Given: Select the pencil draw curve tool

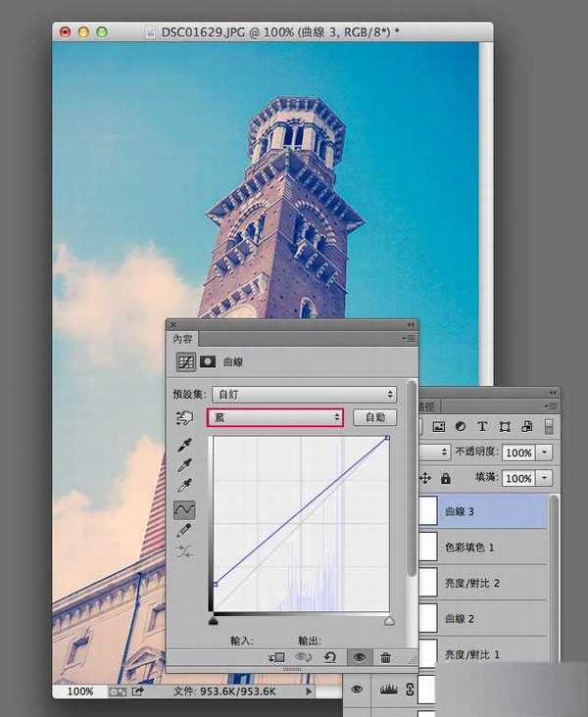Looking at the screenshot, I should click(x=184, y=531).
